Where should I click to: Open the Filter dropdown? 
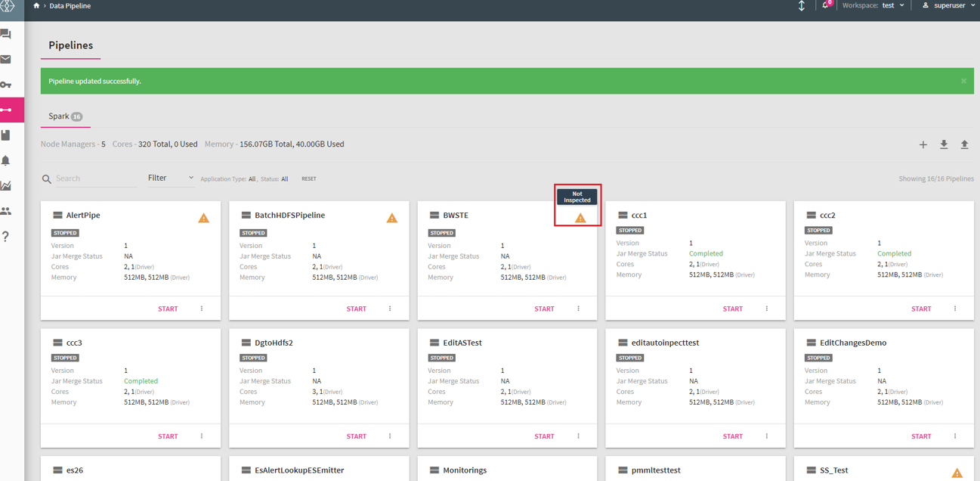click(171, 178)
